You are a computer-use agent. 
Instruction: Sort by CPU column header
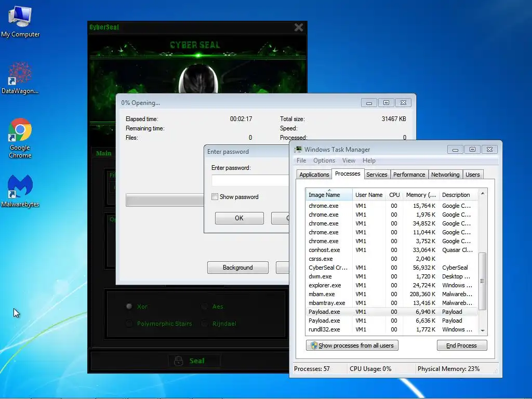tap(394, 195)
